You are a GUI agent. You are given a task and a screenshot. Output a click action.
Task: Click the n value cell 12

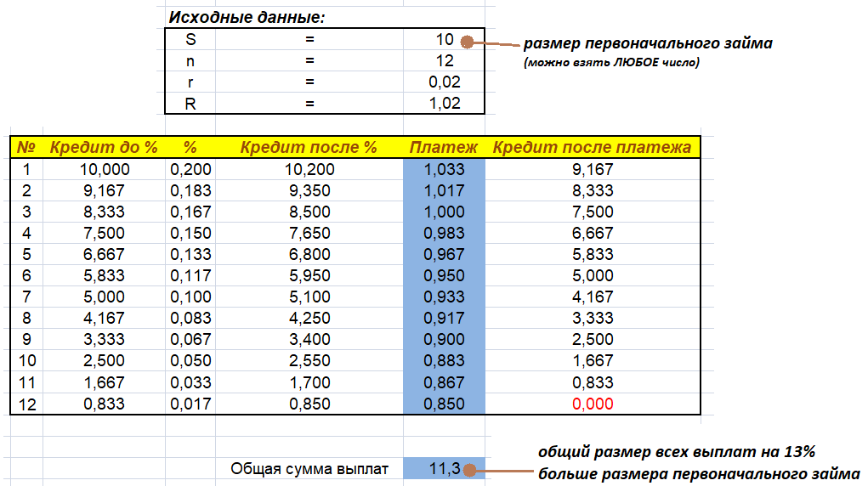tap(445, 60)
